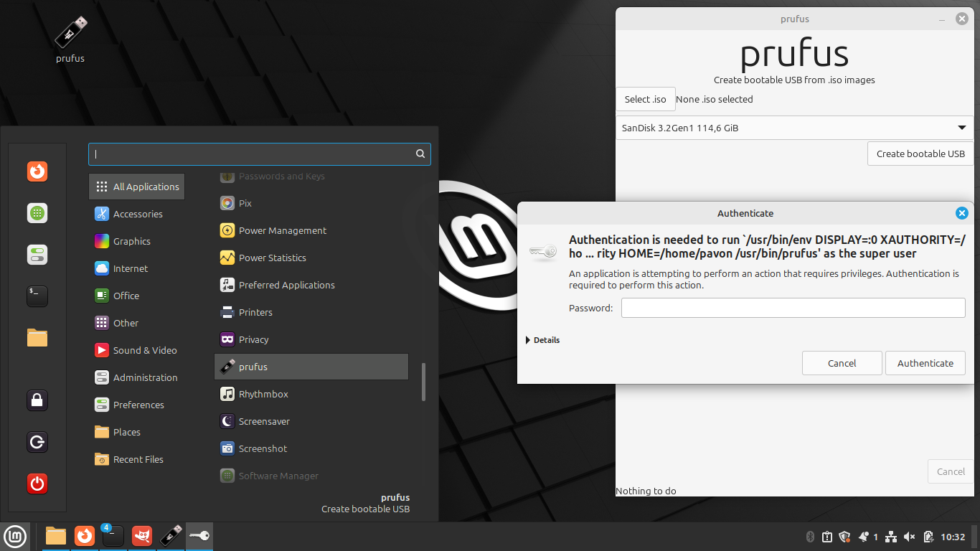Open the Screenshot application entry
Viewport: 980px width, 551px height.
[311, 448]
